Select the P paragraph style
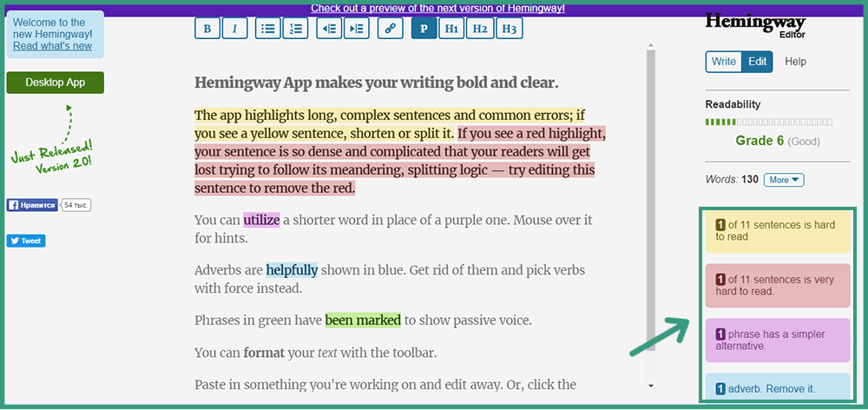Image resolution: width=868 pixels, height=410 pixels. pyautogui.click(x=424, y=29)
